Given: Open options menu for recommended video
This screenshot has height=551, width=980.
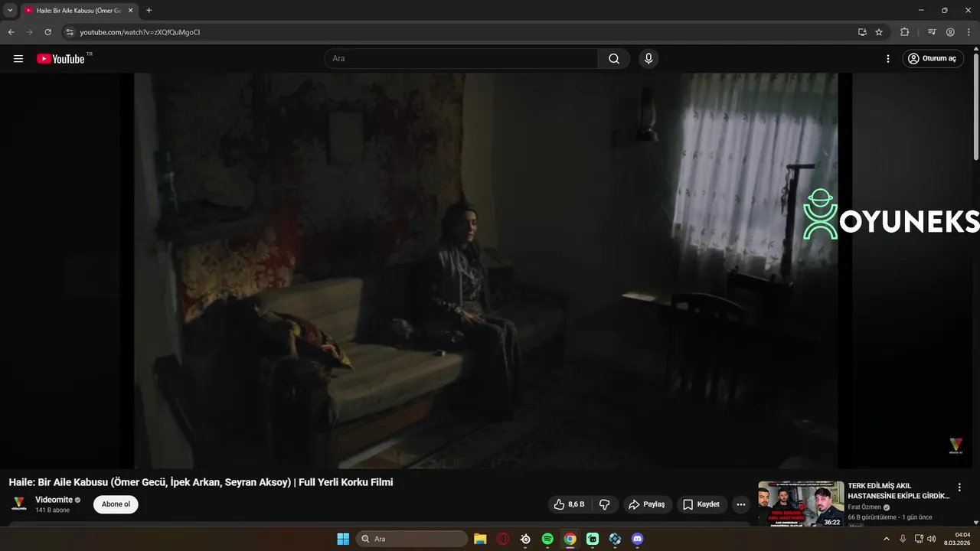Looking at the screenshot, I should click(x=959, y=487).
